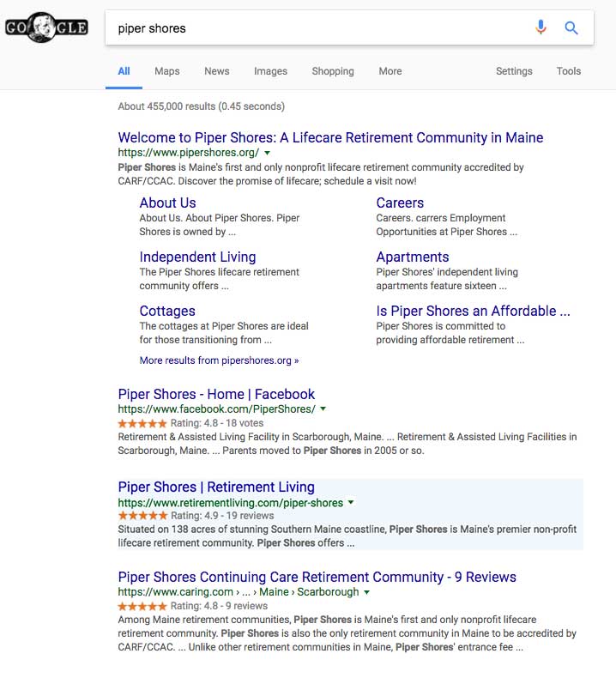Click the blue magnifier search button
Image resolution: width=616 pixels, height=684 pixels.
click(x=571, y=28)
